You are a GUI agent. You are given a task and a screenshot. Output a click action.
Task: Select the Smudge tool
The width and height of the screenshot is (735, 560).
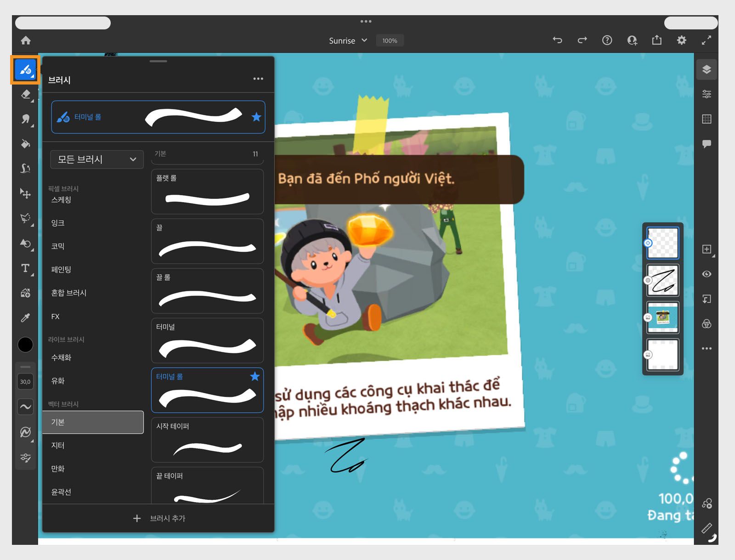[26, 119]
